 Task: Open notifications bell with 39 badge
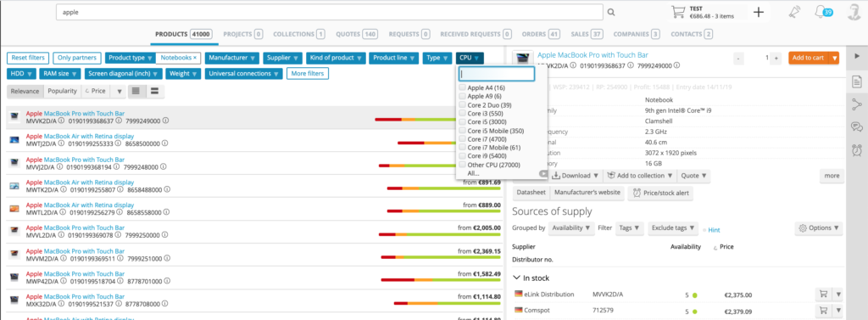tap(823, 12)
